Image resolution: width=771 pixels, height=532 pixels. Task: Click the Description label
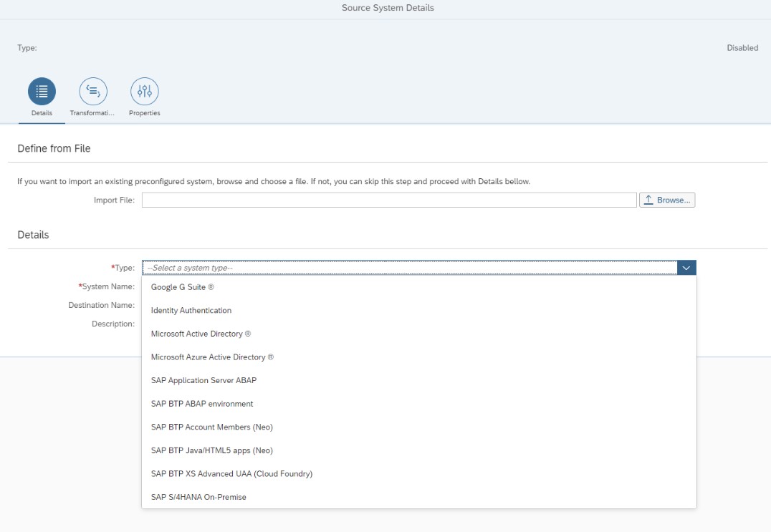[113, 324]
